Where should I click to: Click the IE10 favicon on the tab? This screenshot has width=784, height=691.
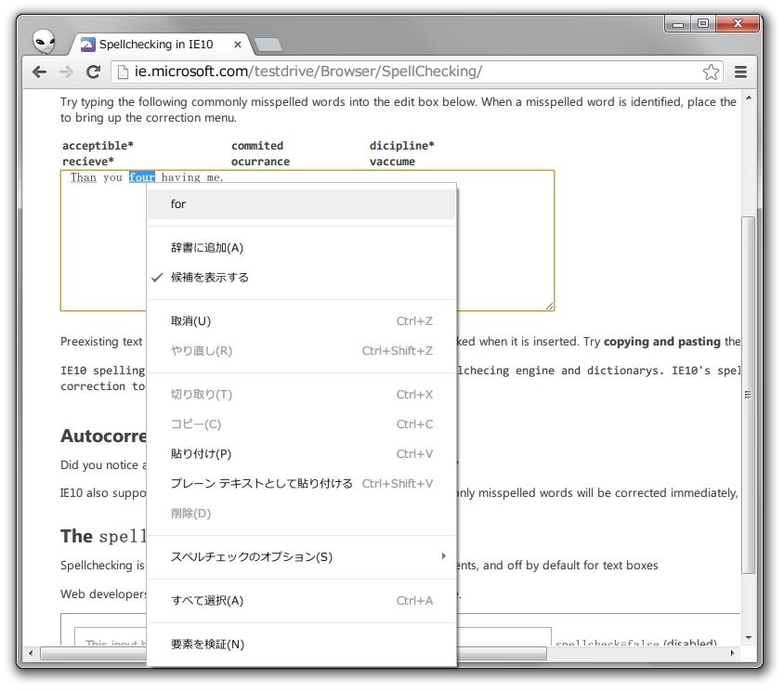[x=87, y=44]
